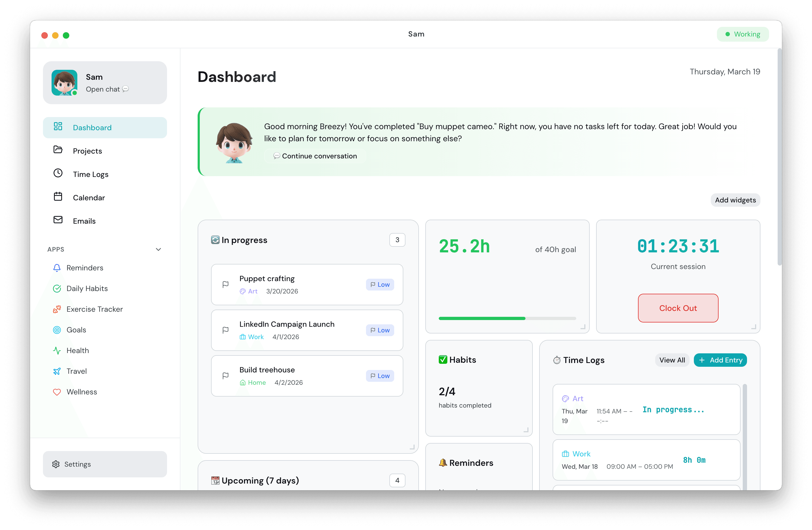Collapse the APPS section chevron

(158, 249)
